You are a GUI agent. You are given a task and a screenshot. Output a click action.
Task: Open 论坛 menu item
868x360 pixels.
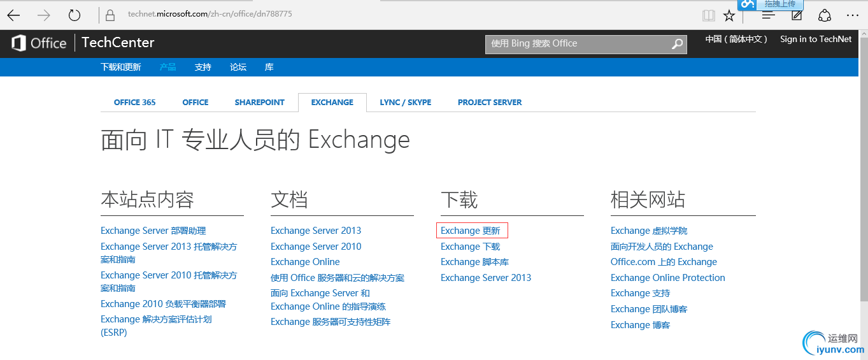pyautogui.click(x=238, y=67)
